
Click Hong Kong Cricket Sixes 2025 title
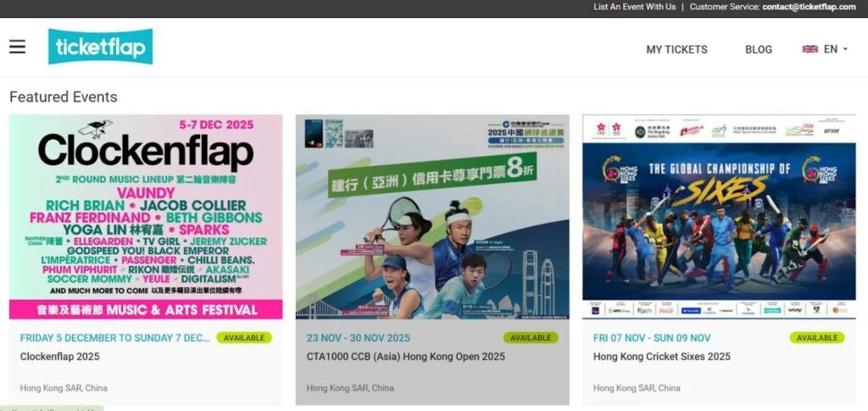[661, 357]
